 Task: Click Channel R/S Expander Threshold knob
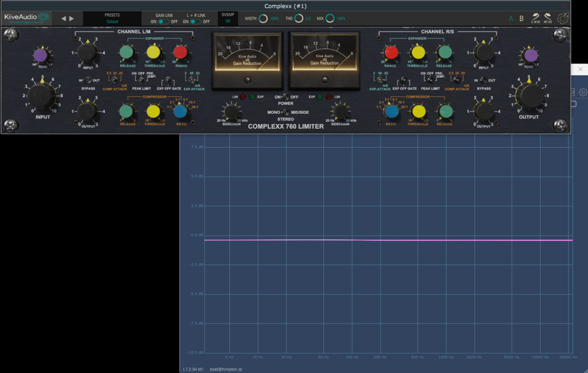coord(418,52)
